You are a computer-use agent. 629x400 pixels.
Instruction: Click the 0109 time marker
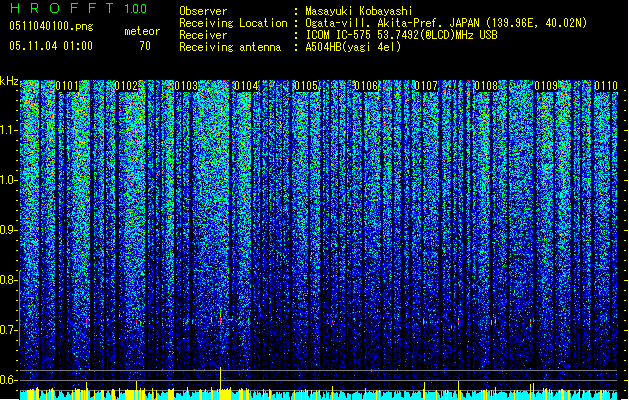click(546, 86)
